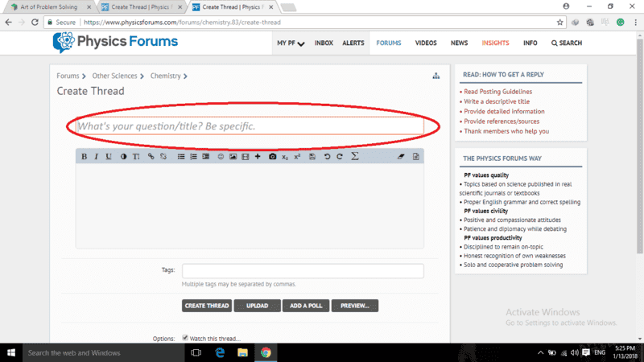Screen dimensions: 644x362
Task: Click the PREVIEW... button
Action: coord(355,306)
